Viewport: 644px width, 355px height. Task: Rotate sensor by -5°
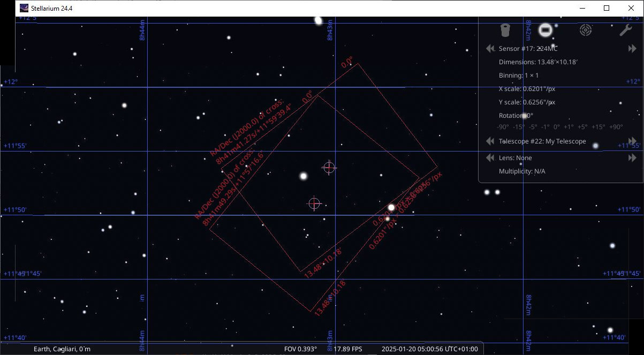533,127
